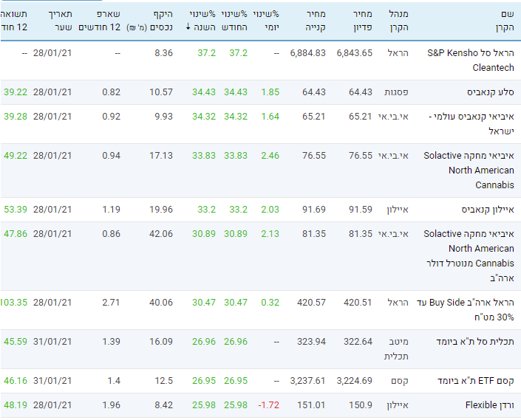Sort by the תאריך שער column header
This screenshot has width=521, height=420.
[60, 21]
